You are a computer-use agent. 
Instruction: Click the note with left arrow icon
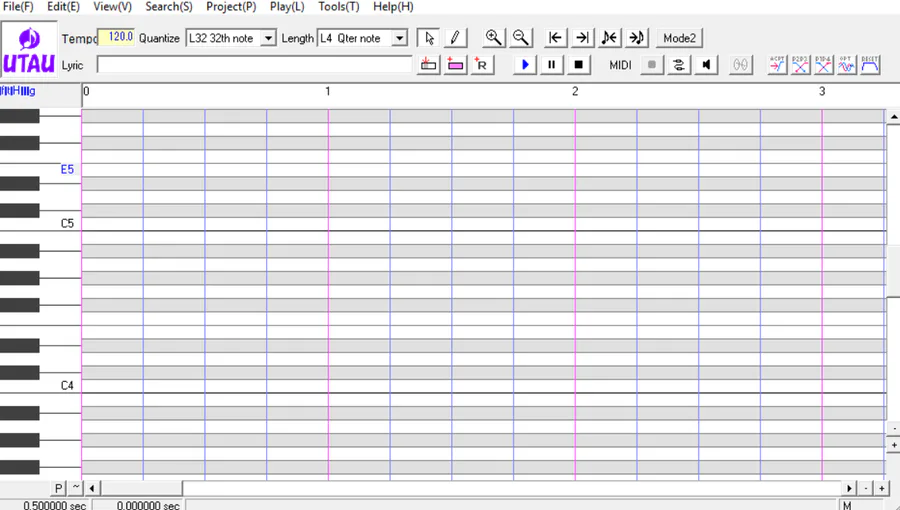609,38
